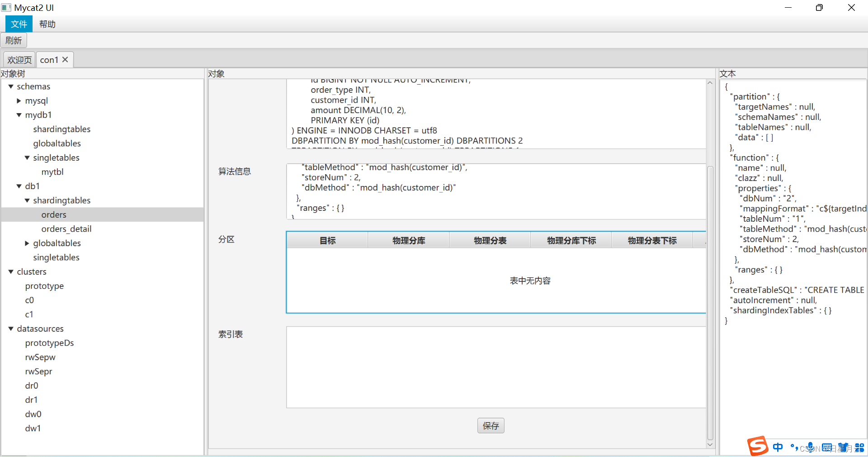868x457 pixels.
Task: Select the dr0 datasource
Action: pyautogui.click(x=32, y=386)
